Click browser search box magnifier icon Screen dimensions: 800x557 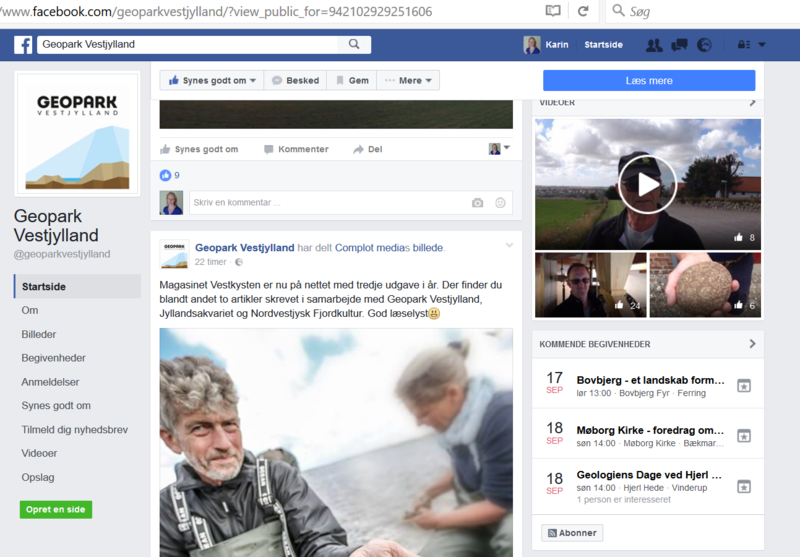pyautogui.click(x=618, y=10)
